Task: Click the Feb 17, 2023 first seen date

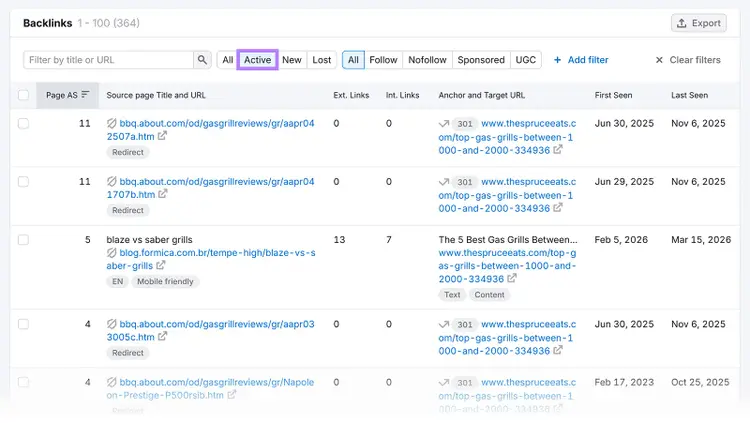Action: coord(624,382)
